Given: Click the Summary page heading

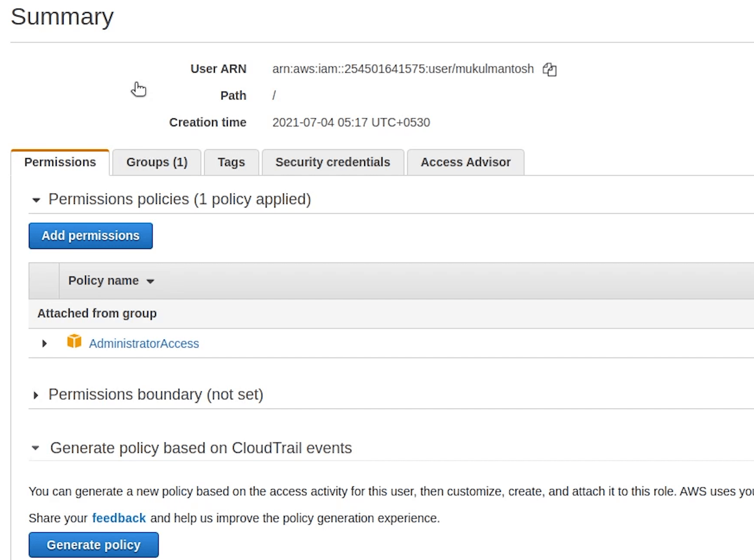Looking at the screenshot, I should tap(62, 17).
